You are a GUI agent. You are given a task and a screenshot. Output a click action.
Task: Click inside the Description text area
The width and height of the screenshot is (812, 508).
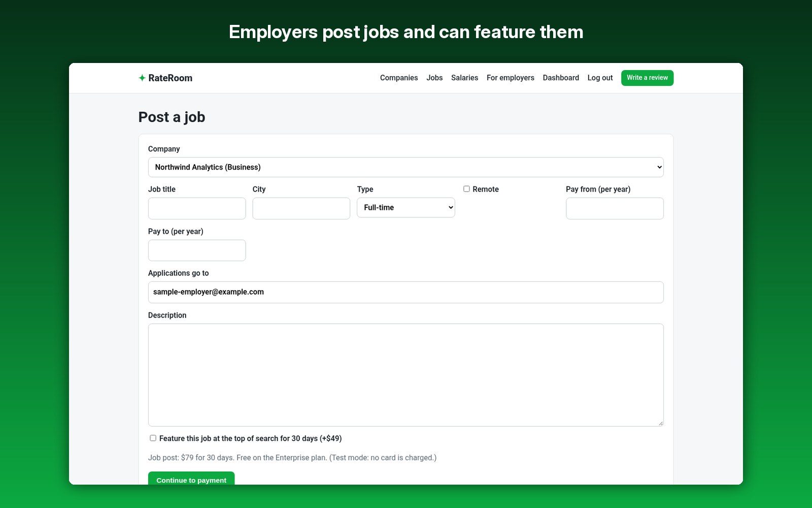pos(405,375)
